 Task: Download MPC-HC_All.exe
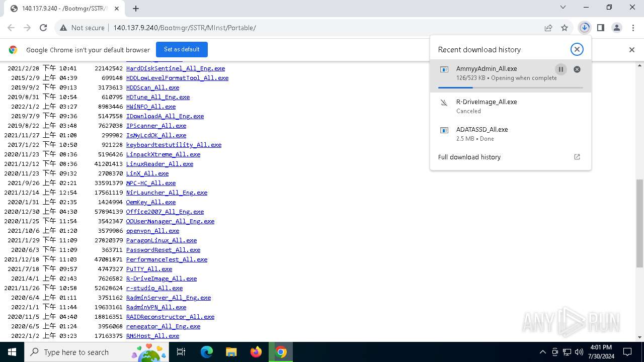click(x=151, y=183)
